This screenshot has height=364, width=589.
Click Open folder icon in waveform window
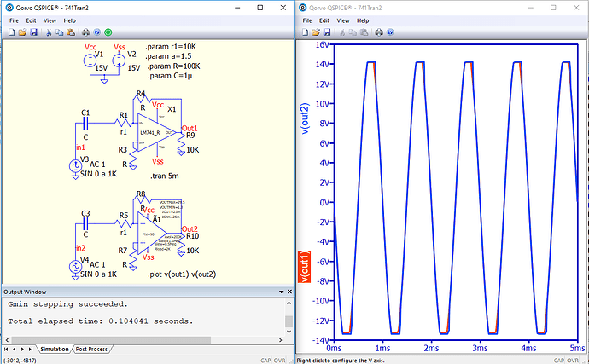316,32
